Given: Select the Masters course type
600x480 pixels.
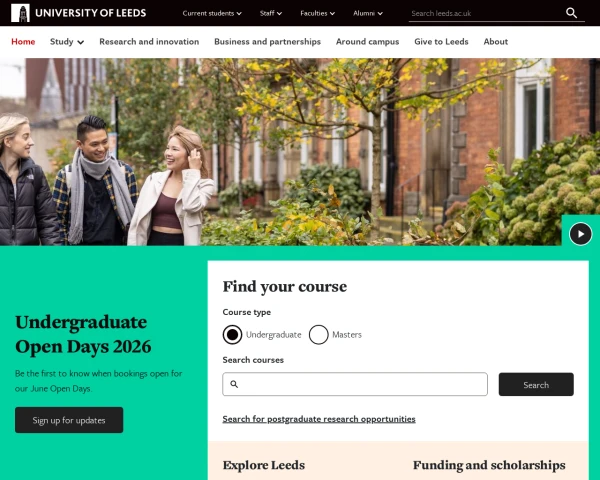Looking at the screenshot, I should tap(319, 335).
